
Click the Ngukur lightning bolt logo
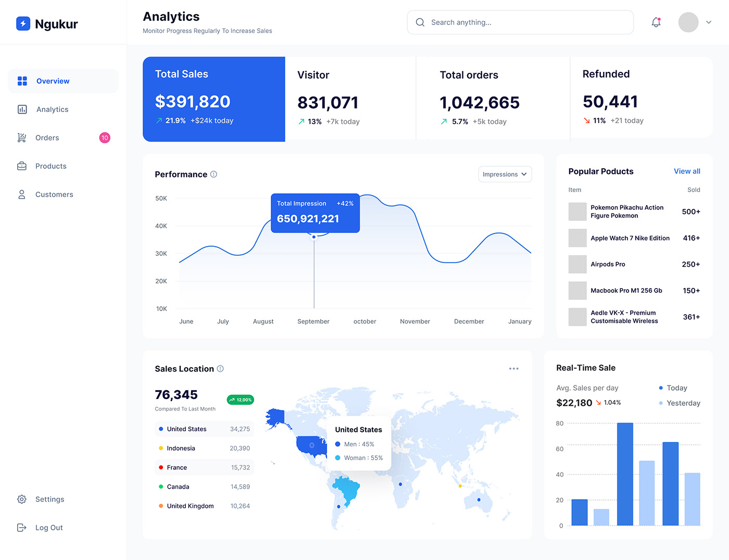click(23, 24)
